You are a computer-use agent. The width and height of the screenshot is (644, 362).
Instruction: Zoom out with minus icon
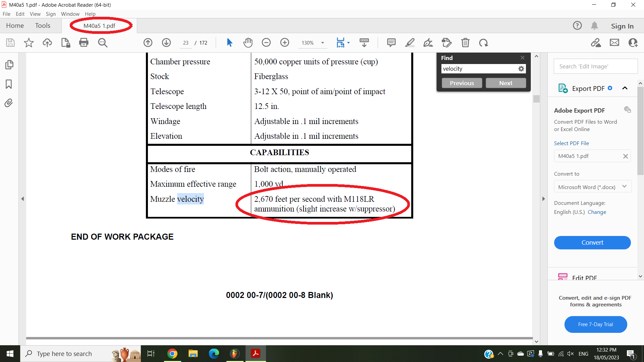click(266, 43)
